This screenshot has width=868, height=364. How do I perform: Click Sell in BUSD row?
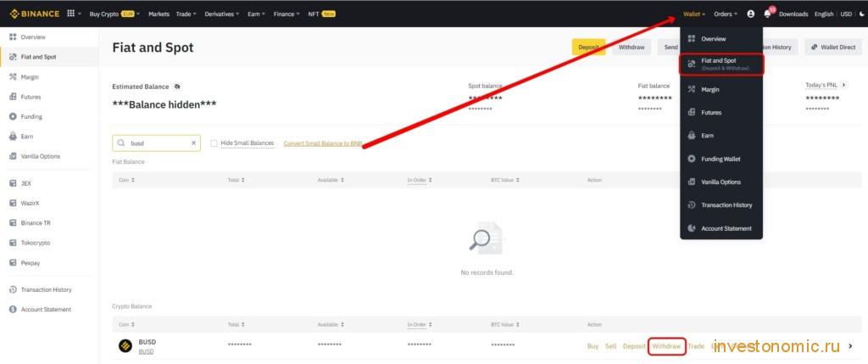pyautogui.click(x=610, y=346)
